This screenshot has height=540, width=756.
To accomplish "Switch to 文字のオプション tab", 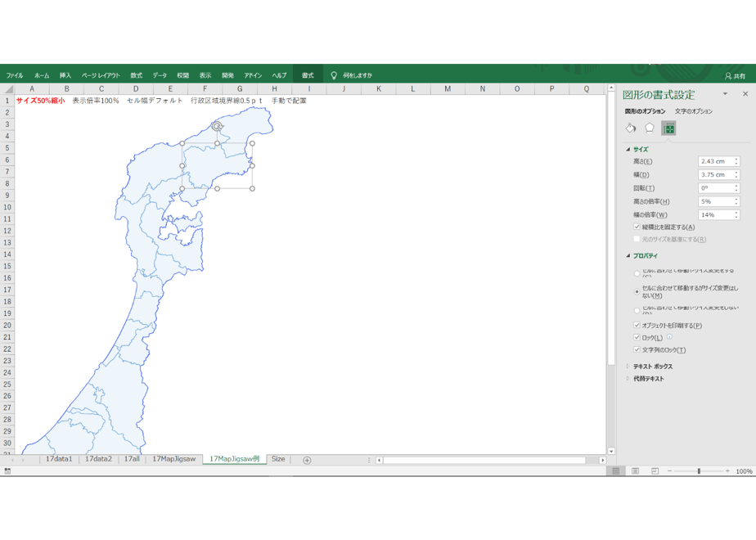I will pyautogui.click(x=693, y=111).
